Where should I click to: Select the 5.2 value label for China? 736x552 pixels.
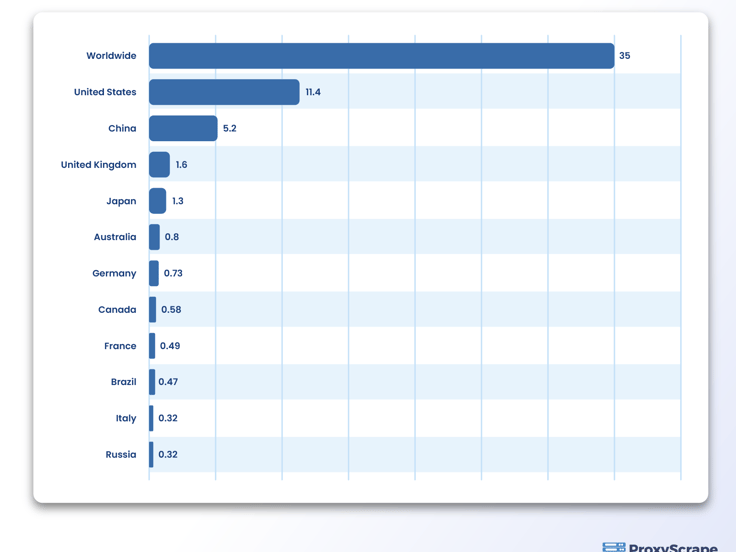click(x=230, y=129)
